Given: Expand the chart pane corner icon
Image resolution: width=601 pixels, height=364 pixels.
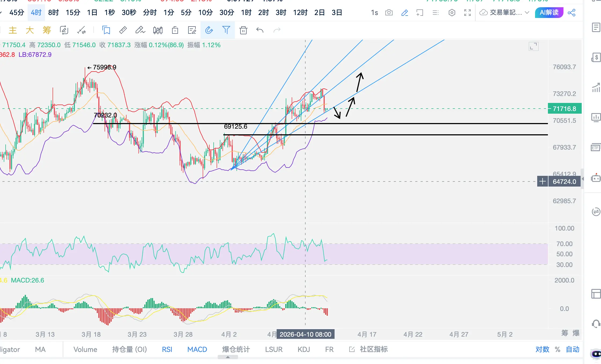Looking at the screenshot, I should pyautogui.click(x=533, y=46).
